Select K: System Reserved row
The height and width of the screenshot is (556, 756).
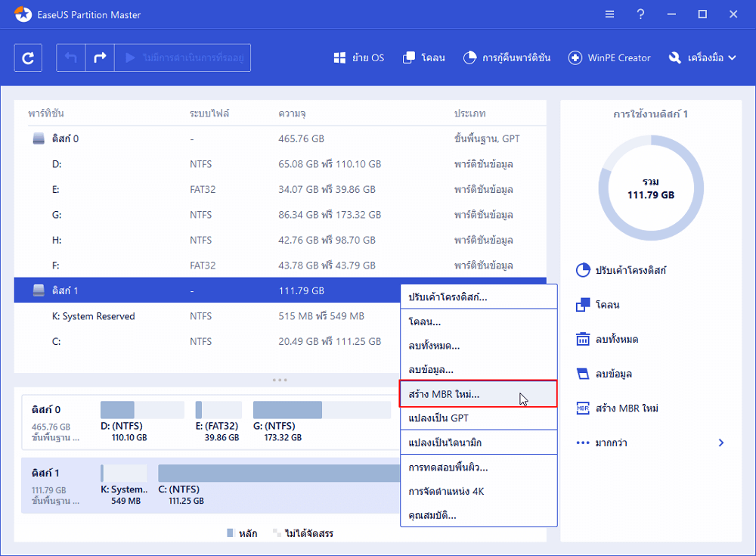point(207,316)
